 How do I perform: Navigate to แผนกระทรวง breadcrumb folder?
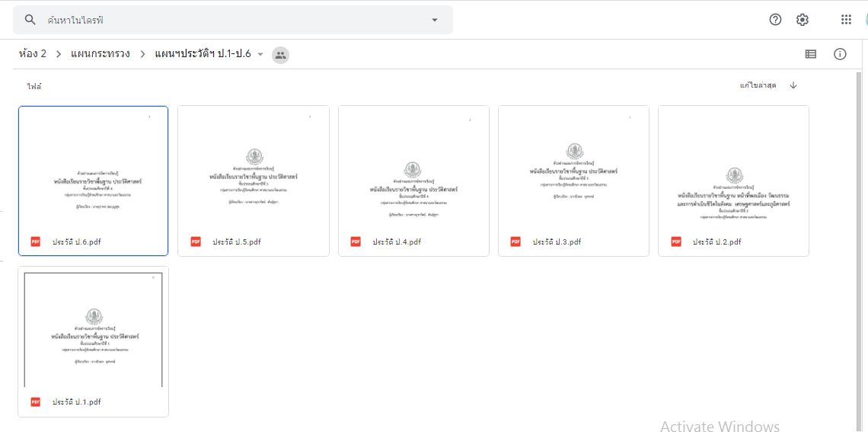pos(100,54)
